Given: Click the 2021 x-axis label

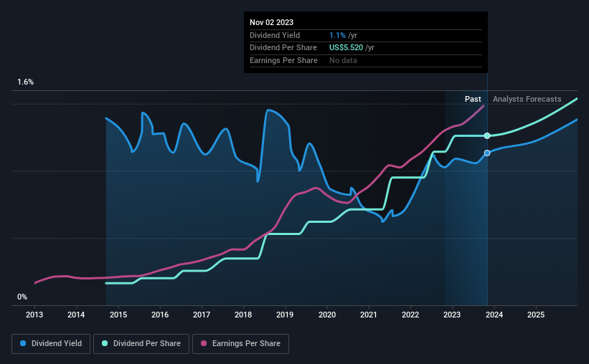Looking at the screenshot, I should pos(369,315).
